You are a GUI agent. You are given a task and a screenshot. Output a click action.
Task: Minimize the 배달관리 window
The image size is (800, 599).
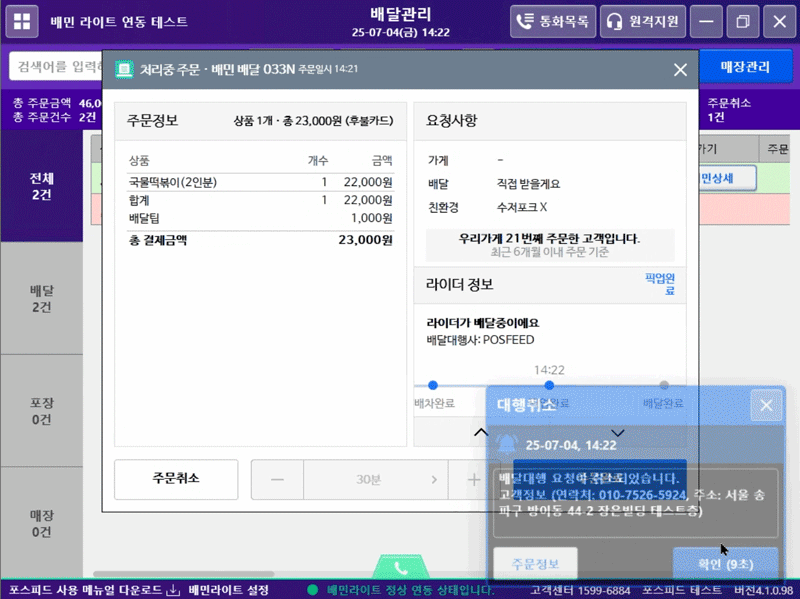click(706, 21)
